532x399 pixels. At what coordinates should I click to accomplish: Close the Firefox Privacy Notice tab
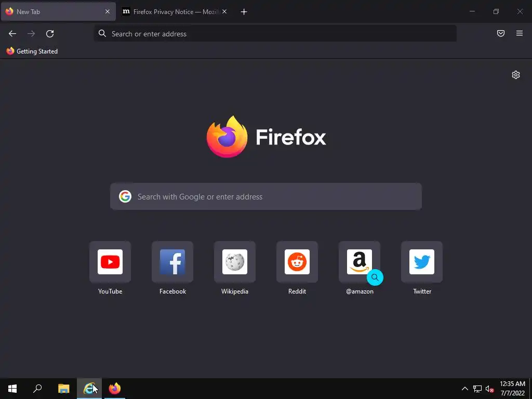click(x=224, y=11)
